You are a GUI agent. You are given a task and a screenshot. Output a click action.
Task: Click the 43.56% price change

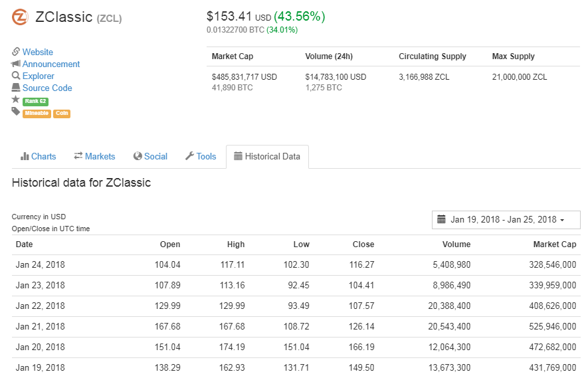pos(299,17)
